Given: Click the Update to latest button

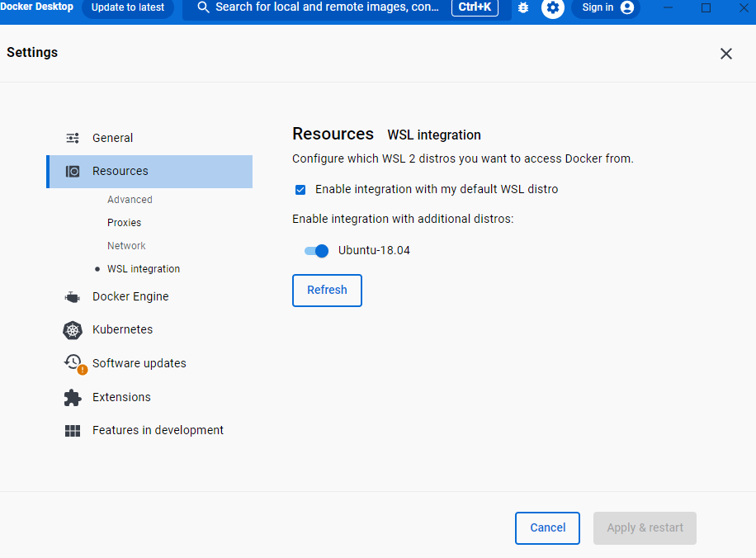Looking at the screenshot, I should click(128, 7).
